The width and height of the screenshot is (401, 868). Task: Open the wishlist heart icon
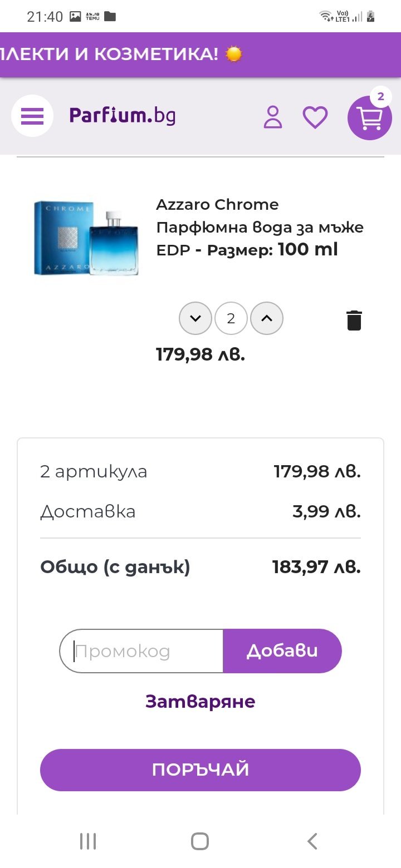click(x=315, y=117)
